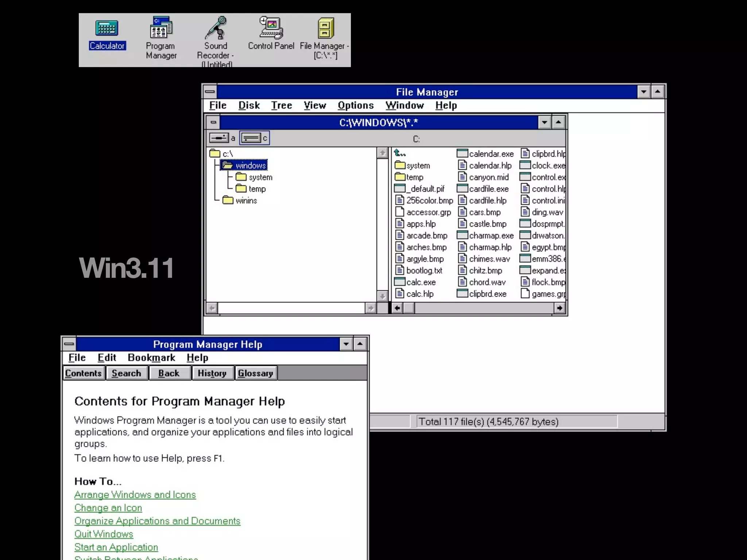
Task: Open Start an Application help link
Action: 116,547
